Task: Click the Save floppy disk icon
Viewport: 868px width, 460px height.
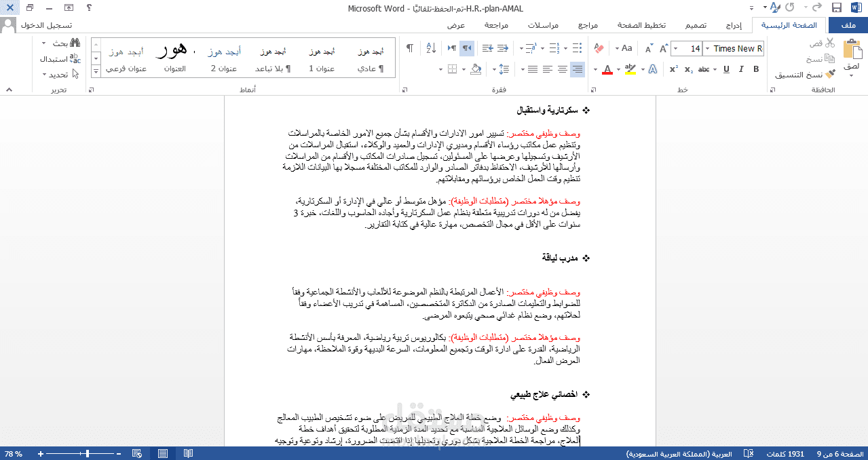Action: pyautogui.click(x=837, y=7)
